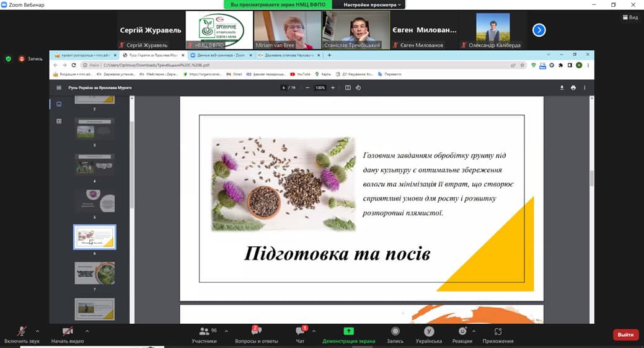The width and height of the screenshot is (644, 348).
Task: Click the green encryption shield icon
Action: click(x=8, y=59)
